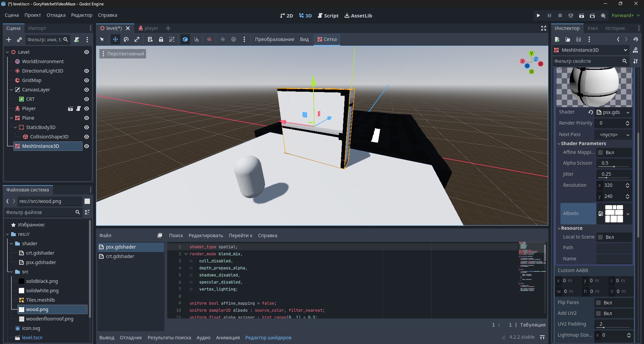The image size is (644, 344).
Task: Select the Rotate tool in the viewport toolbar
Action: [x=126, y=39]
